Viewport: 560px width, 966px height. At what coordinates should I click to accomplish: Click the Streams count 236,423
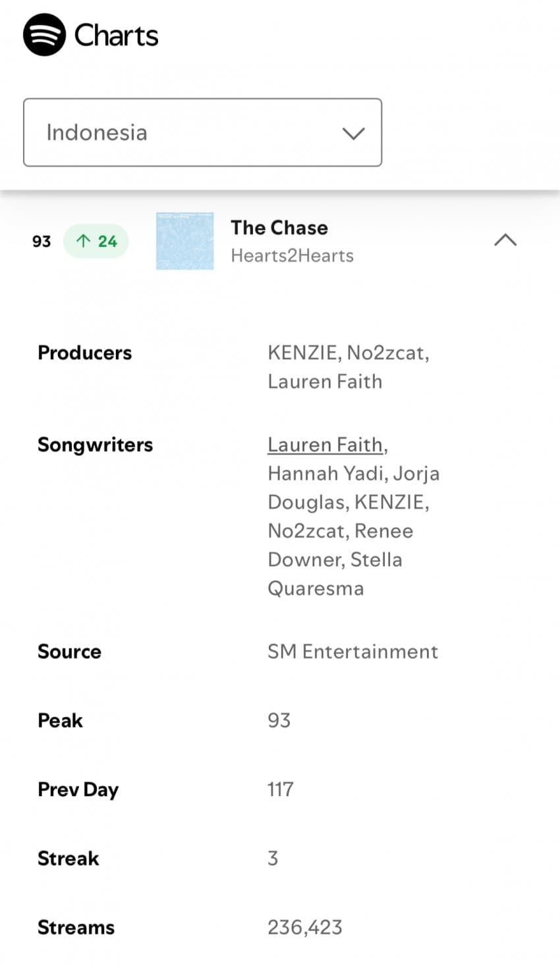(305, 927)
